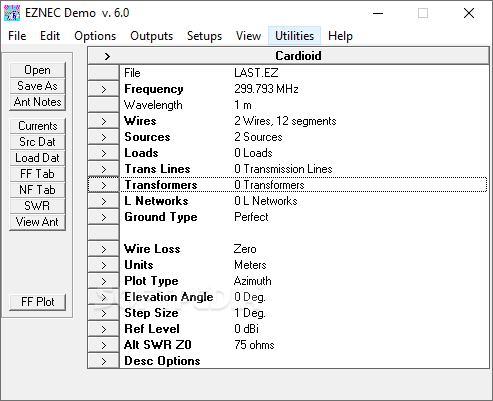The height and width of the screenshot is (401, 493).
Task: Click the '0 dBi' ref level value
Action: coord(246,329)
